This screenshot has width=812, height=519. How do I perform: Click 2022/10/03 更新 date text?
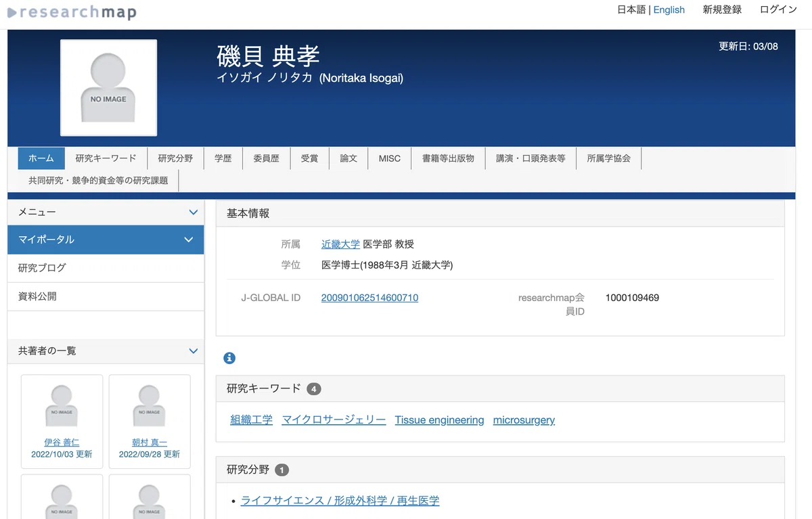pos(62,455)
